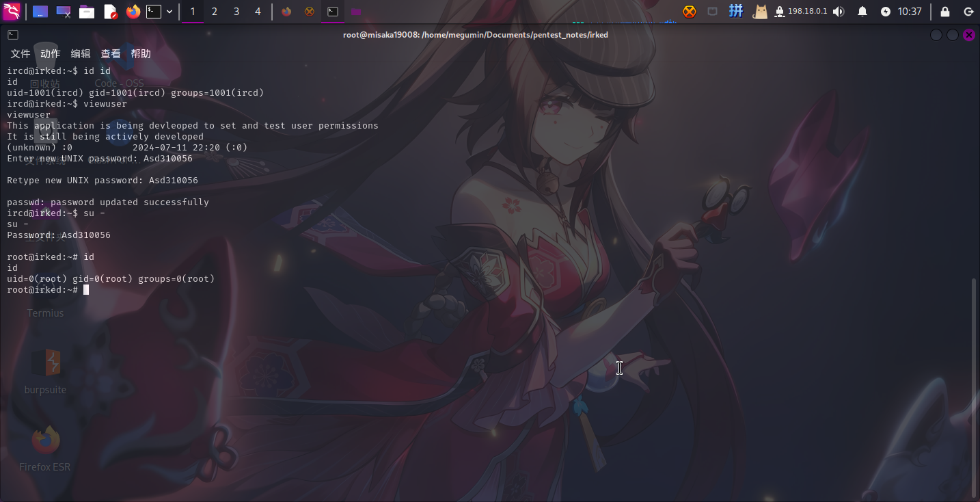Viewport: 980px width, 502px height.
Task: Click the log out icon
Action: coord(968,12)
